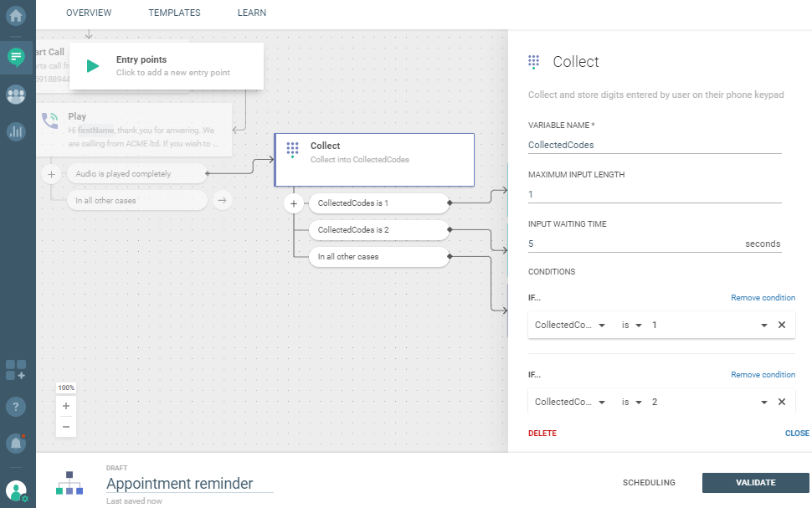Switch to the TEMPLATES tab
812x508 pixels.
[174, 13]
